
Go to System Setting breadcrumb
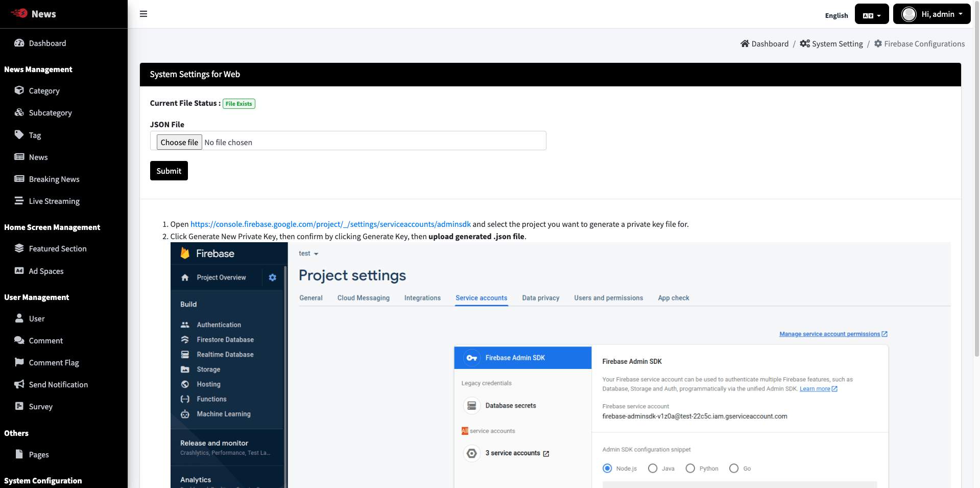coord(837,44)
